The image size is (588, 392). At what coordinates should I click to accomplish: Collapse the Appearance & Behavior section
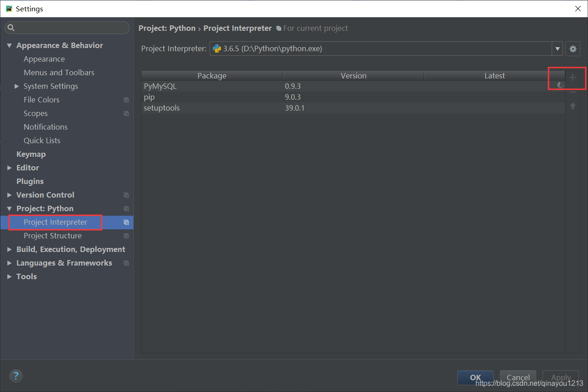click(10, 45)
